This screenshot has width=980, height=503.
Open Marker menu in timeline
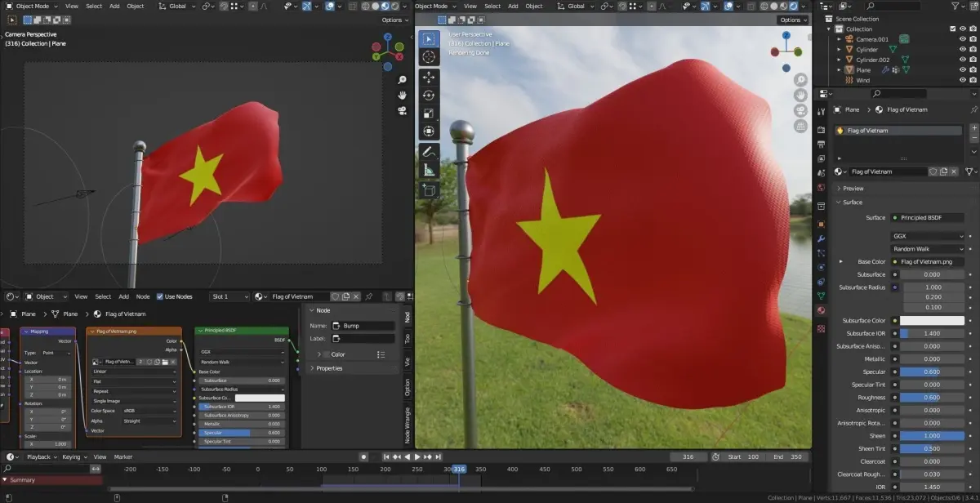coord(123,457)
